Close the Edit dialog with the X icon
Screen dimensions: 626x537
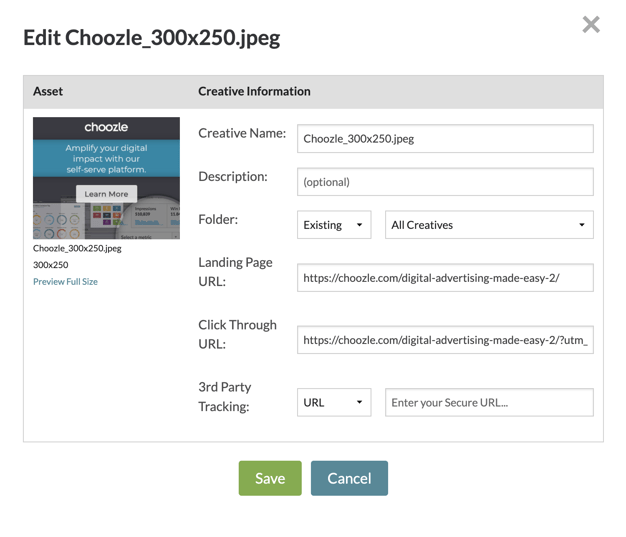(591, 25)
